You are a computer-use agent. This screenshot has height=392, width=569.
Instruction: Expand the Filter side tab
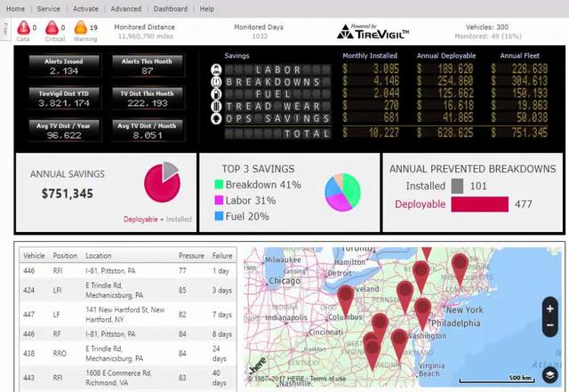click(4, 28)
